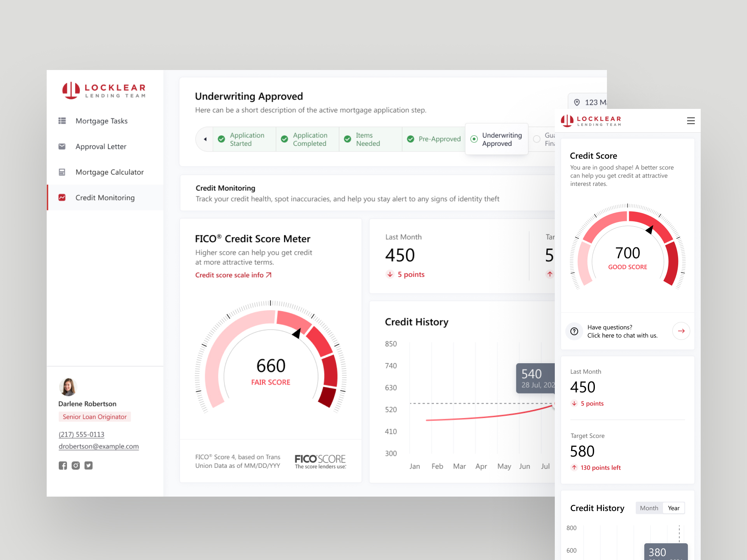
Task: Click the 660 credit score gauge needle
Action: 297,333
